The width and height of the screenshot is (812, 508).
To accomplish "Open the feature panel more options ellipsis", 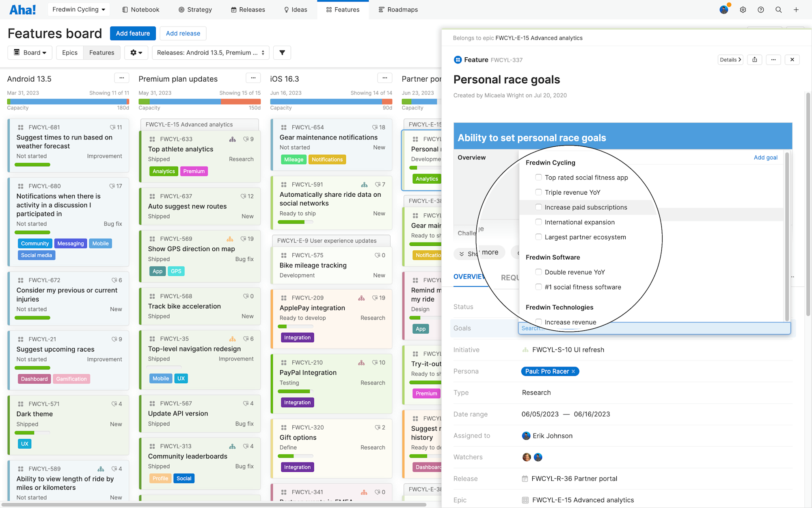I will click(x=773, y=60).
